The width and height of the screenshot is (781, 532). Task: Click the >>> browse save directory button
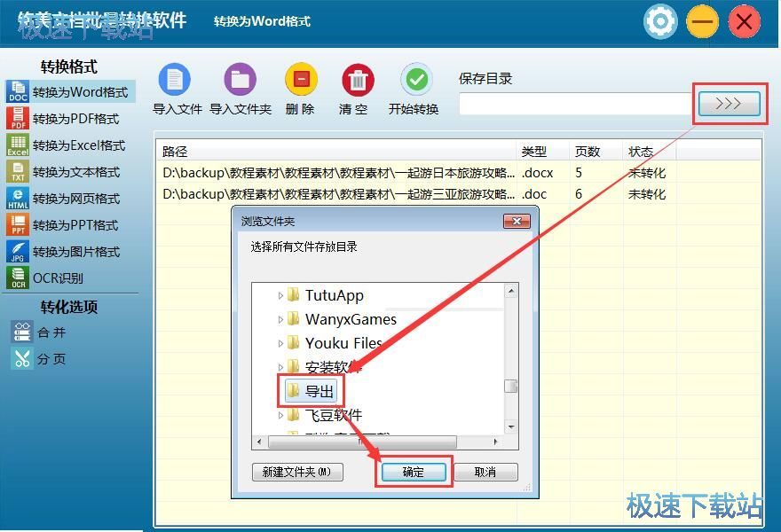point(730,104)
